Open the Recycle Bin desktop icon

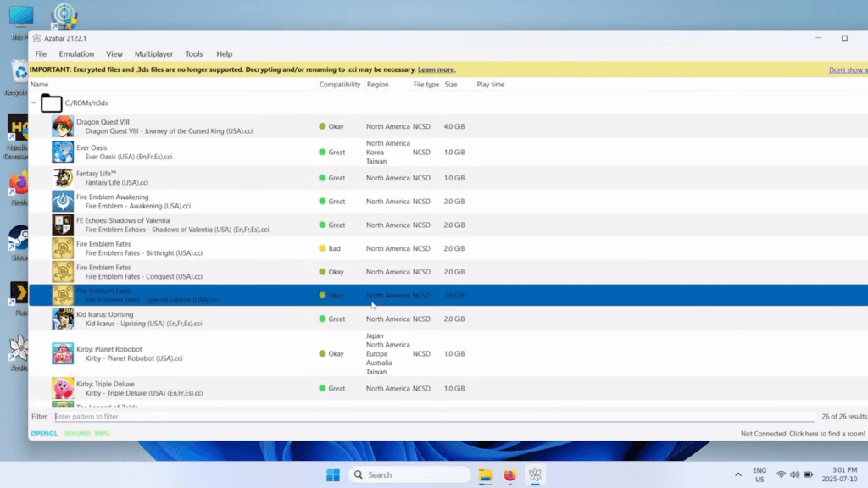click(19, 77)
